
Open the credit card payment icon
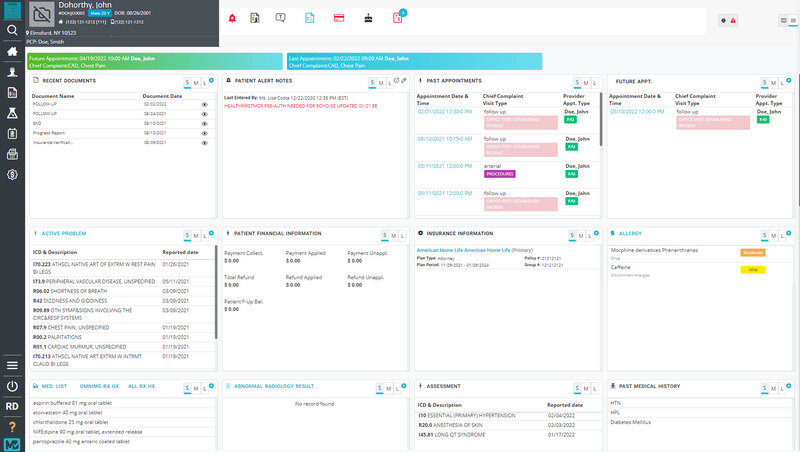click(x=339, y=18)
